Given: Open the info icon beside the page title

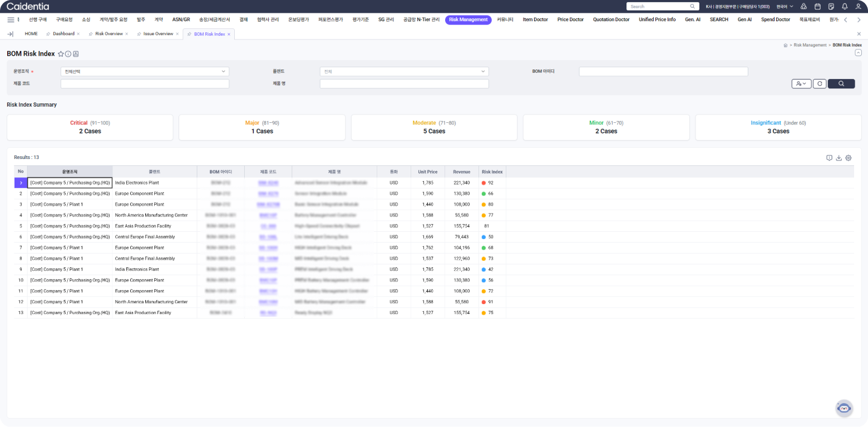Looking at the screenshot, I should [68, 54].
